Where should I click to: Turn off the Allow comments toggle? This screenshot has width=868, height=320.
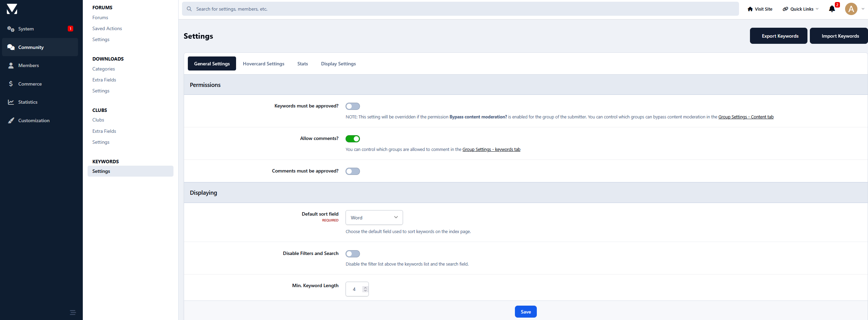[352, 139]
